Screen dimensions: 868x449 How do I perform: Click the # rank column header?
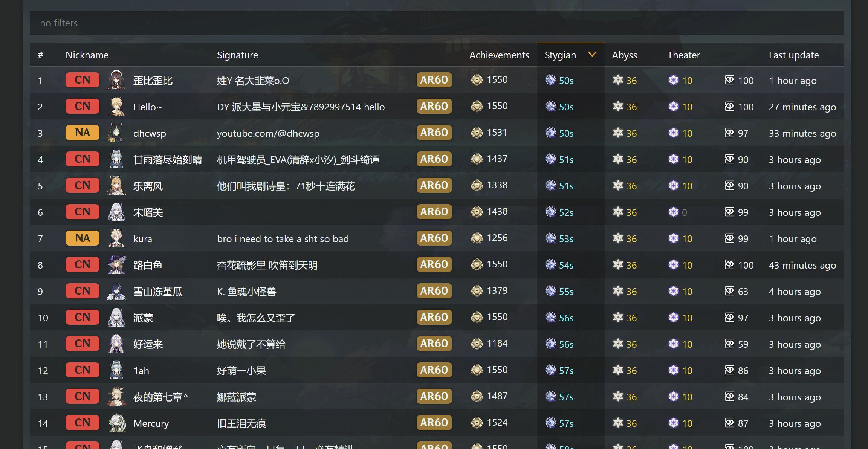pyautogui.click(x=40, y=55)
